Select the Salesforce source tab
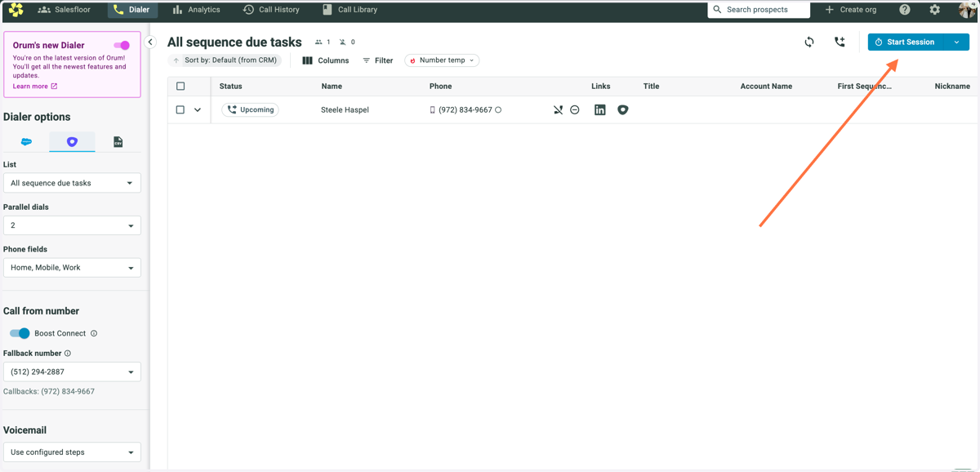 pyautogui.click(x=26, y=142)
